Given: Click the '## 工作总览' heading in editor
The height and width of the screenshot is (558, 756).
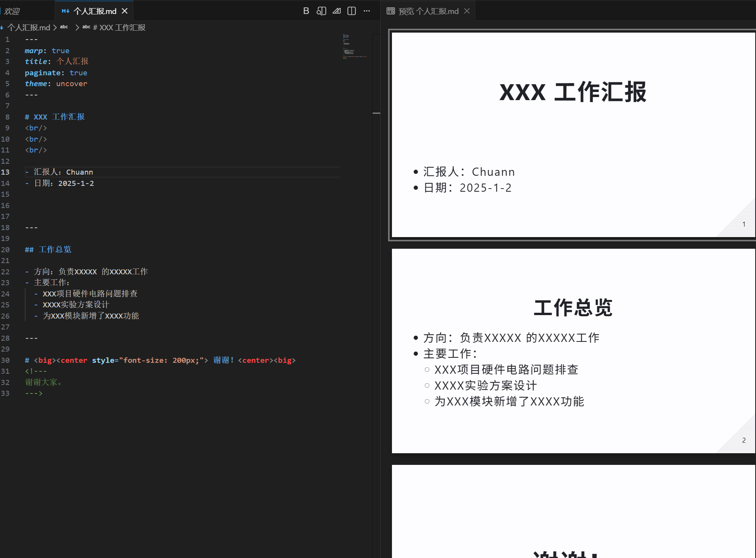Looking at the screenshot, I should point(48,250).
